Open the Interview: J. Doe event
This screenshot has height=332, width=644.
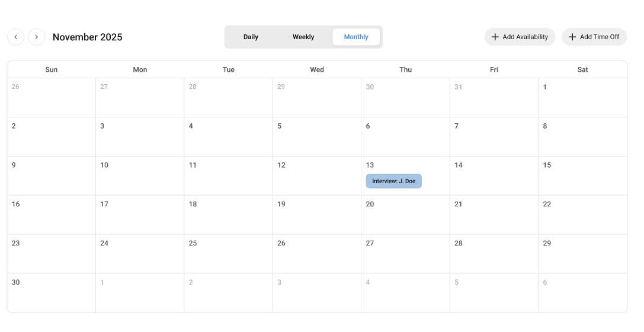pyautogui.click(x=393, y=181)
